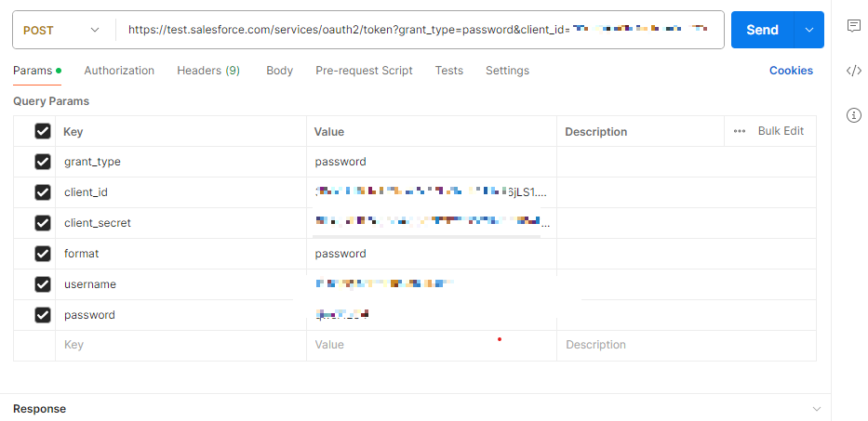Uncheck the grant_type parameter checkbox
The width and height of the screenshot is (868, 421).
tap(43, 162)
